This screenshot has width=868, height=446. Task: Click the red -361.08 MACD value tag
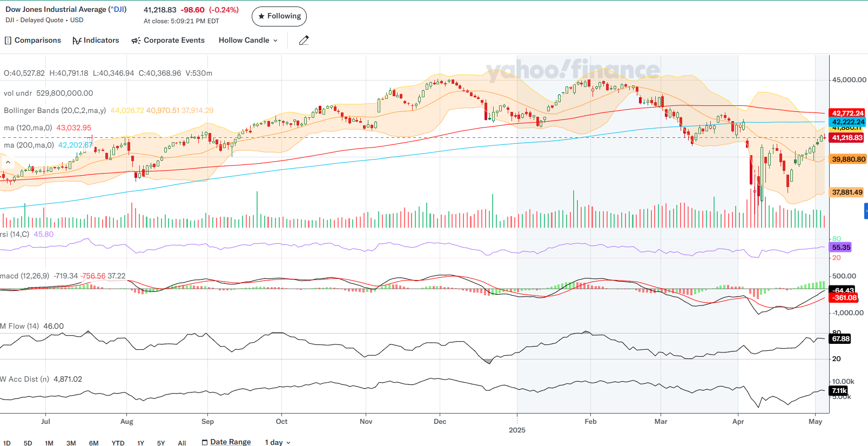(x=844, y=298)
